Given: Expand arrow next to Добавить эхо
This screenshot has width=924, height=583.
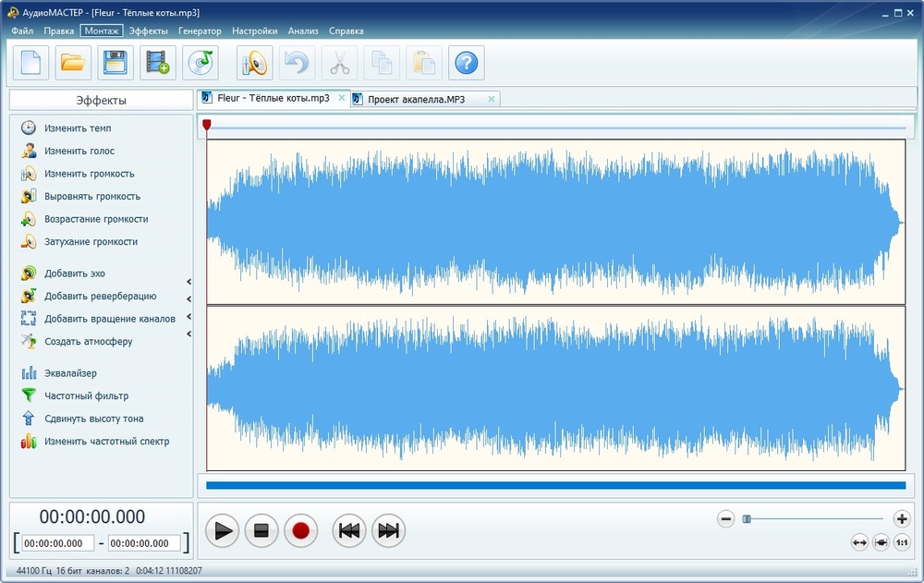Looking at the screenshot, I should pos(189,282).
